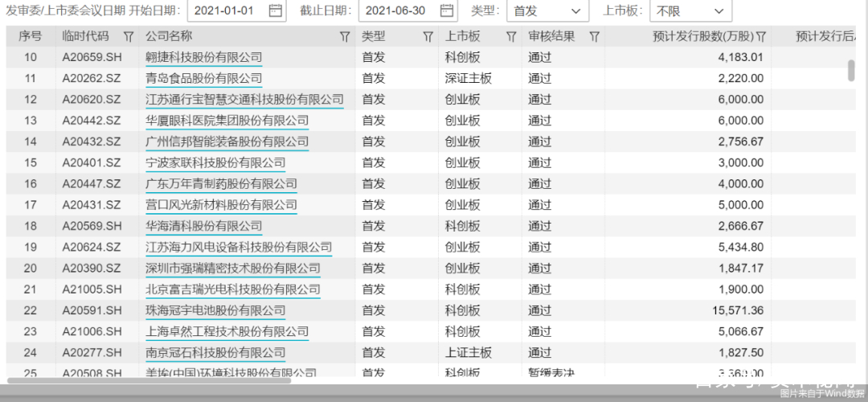The width and height of the screenshot is (868, 402).
Task: Select temporary code A20262.SZ
Action: (92, 78)
